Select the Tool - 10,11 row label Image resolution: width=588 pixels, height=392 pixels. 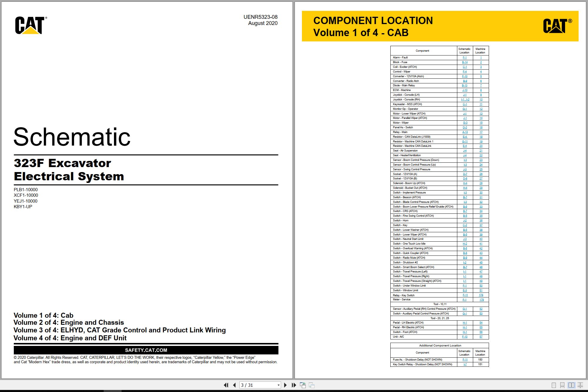440,304
